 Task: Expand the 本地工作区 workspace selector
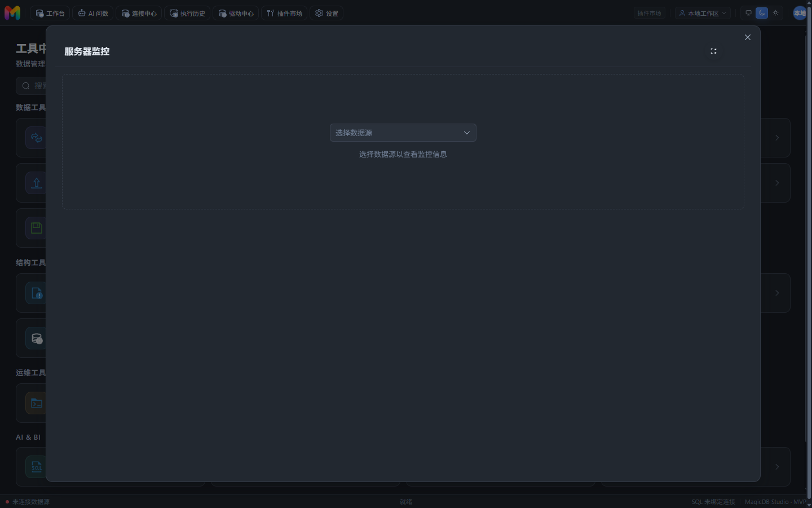click(703, 13)
